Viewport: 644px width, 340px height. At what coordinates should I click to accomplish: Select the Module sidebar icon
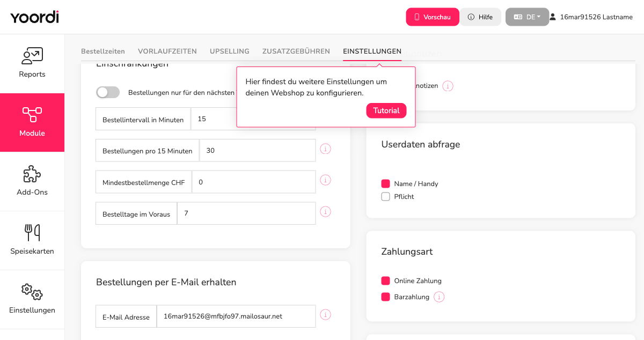(32, 115)
